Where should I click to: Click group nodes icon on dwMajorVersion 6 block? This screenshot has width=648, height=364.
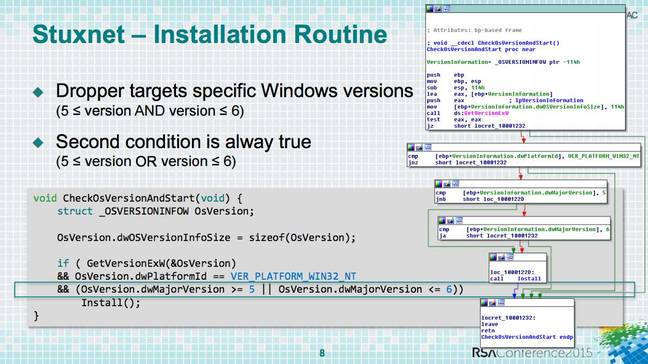(x=458, y=220)
